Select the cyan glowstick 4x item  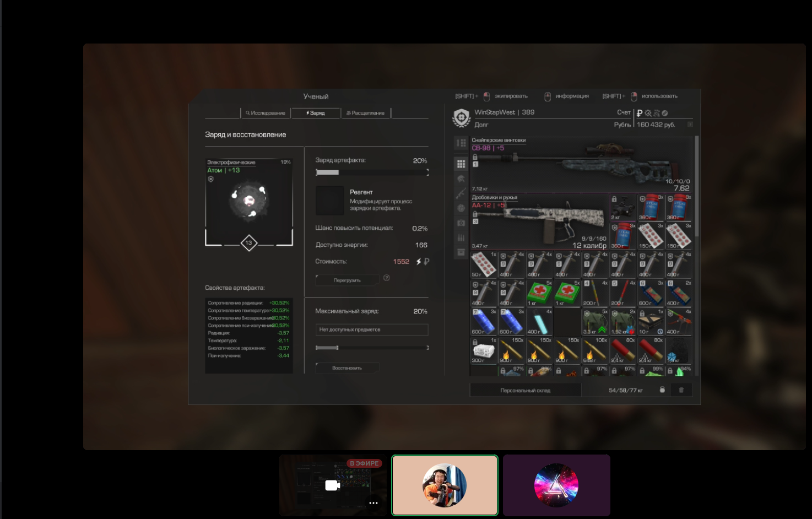point(539,322)
